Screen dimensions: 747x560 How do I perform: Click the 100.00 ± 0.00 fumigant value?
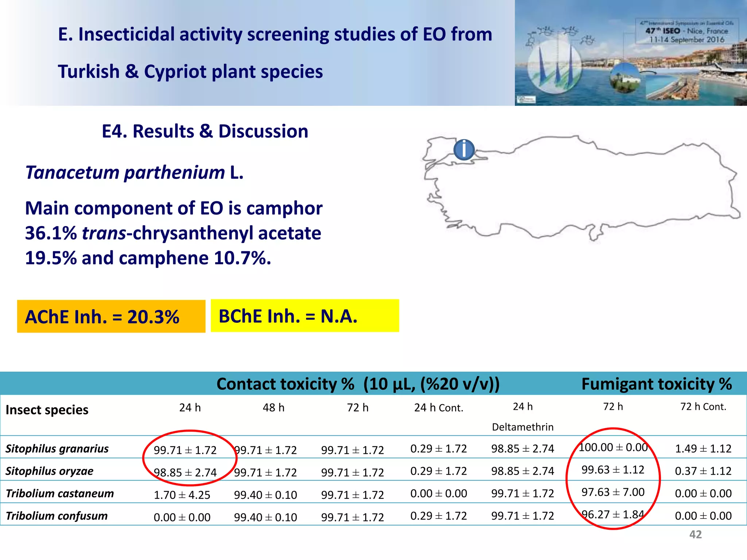[x=613, y=447]
